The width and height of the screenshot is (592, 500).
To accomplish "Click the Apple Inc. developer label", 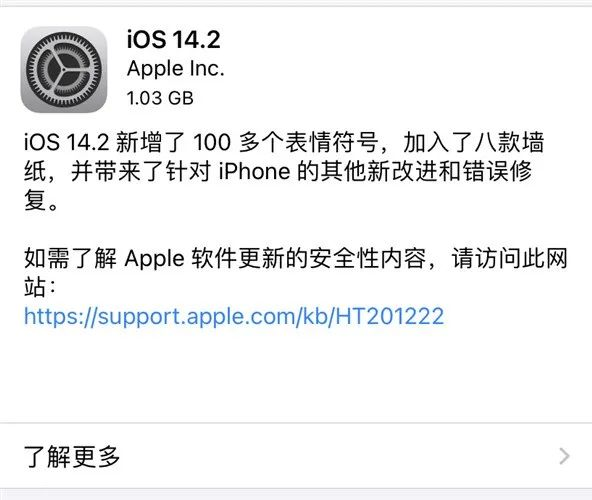I will pos(176,69).
